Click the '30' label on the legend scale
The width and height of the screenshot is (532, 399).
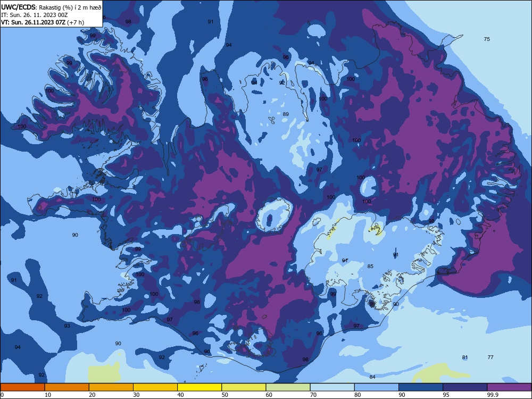point(136,395)
